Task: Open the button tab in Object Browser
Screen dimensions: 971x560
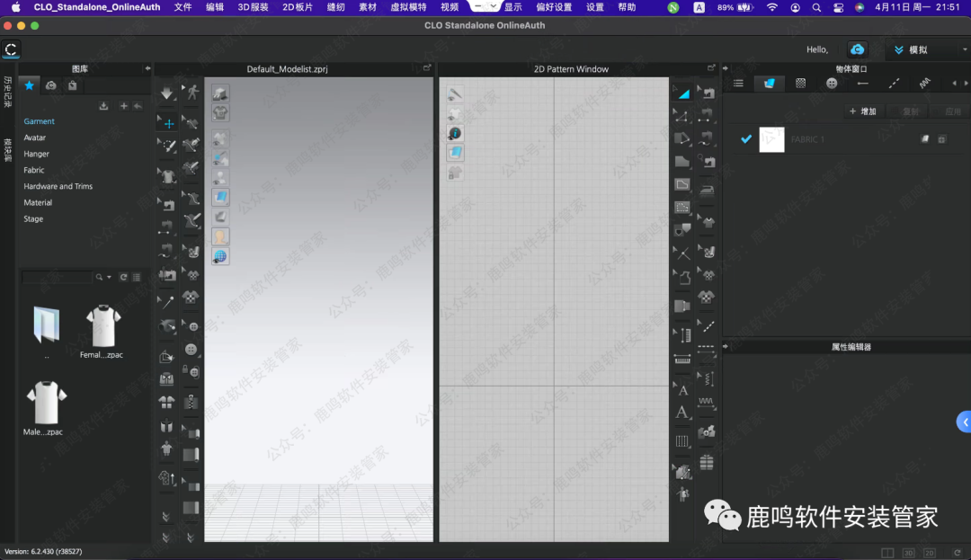Action: 832,84
